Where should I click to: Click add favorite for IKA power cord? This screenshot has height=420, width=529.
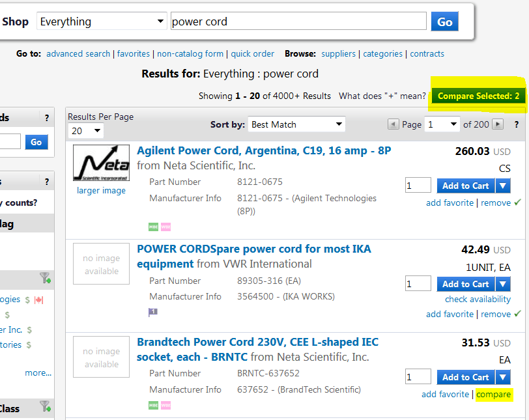450,314
